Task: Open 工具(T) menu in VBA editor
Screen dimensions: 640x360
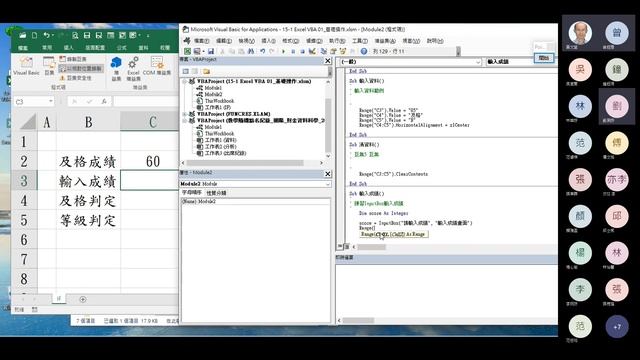Action: [360, 41]
